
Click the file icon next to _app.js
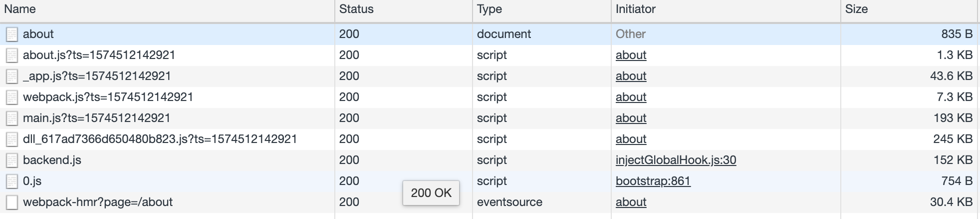[12, 76]
